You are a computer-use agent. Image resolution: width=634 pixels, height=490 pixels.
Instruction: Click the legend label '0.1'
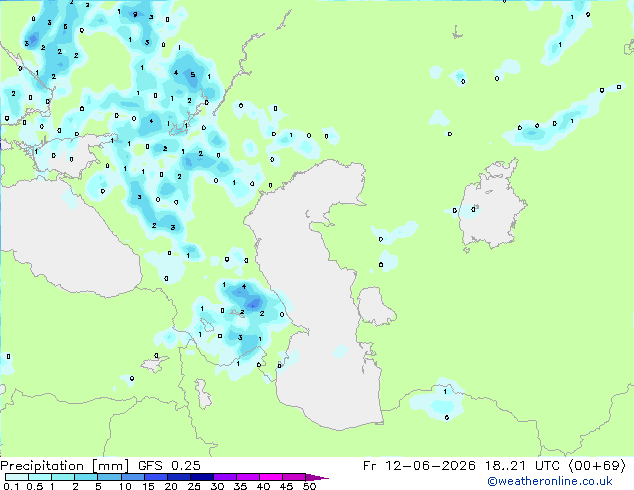(11, 486)
